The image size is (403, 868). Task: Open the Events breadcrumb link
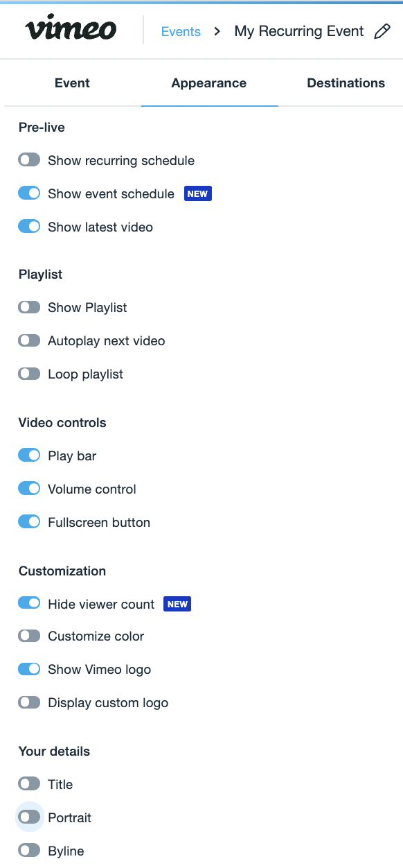181,32
